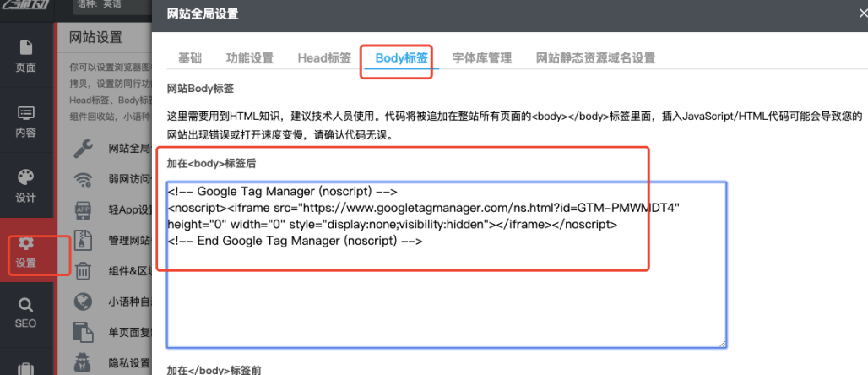Click the 单页面 copy pages icon
Screen dimensions: 868x375
84,331
